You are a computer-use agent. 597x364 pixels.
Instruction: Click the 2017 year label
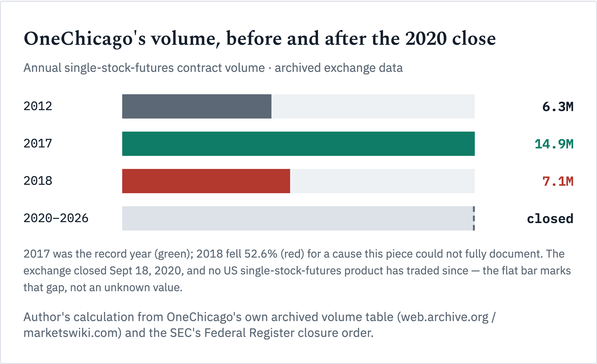[38, 144]
